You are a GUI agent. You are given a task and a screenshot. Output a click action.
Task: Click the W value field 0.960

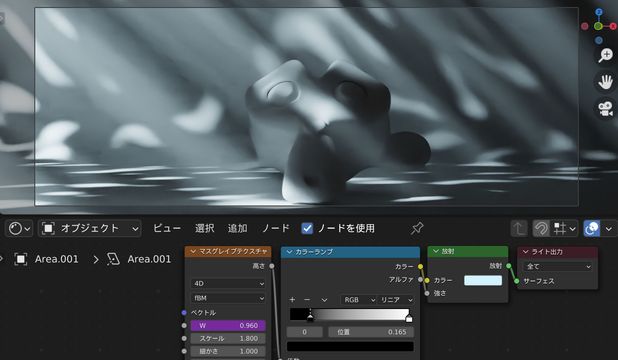coord(228,326)
